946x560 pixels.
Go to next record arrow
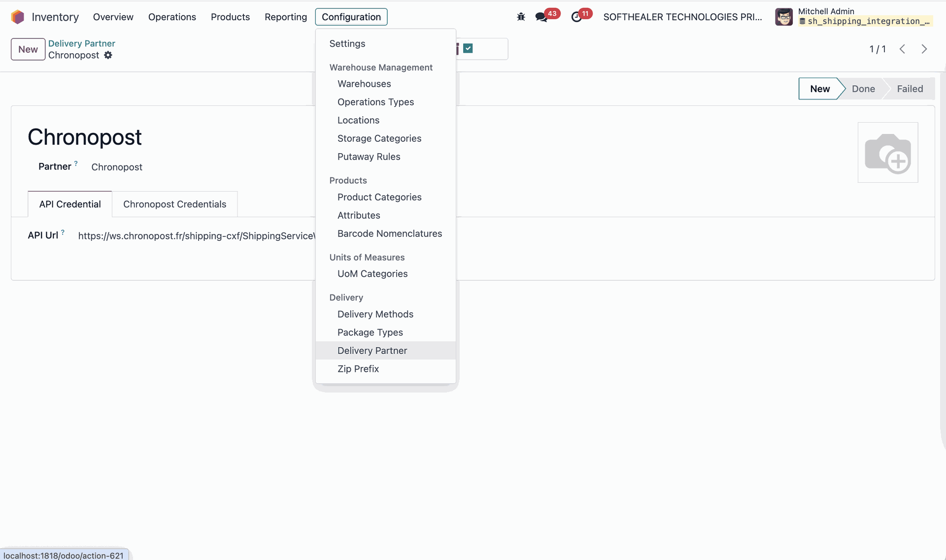pos(924,49)
